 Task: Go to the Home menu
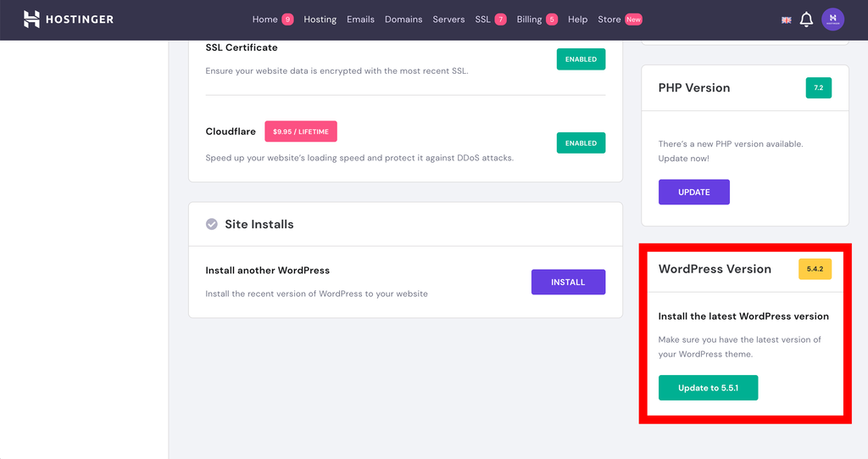(x=265, y=20)
